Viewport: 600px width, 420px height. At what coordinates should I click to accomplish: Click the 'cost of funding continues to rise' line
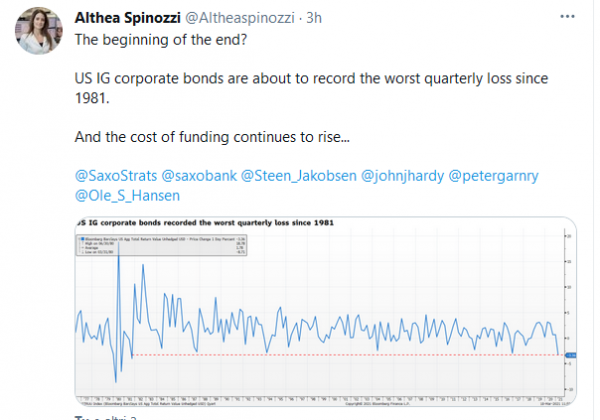212,137
